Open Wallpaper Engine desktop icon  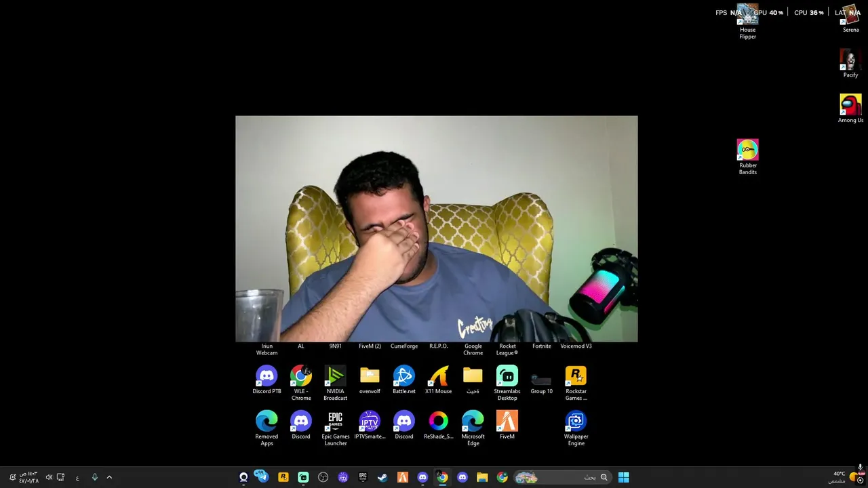(576, 428)
